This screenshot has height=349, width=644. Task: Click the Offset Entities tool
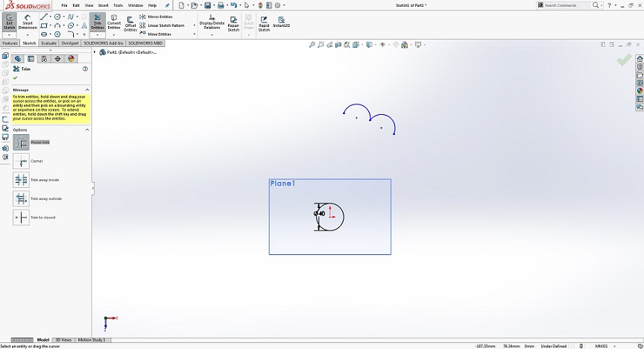130,24
